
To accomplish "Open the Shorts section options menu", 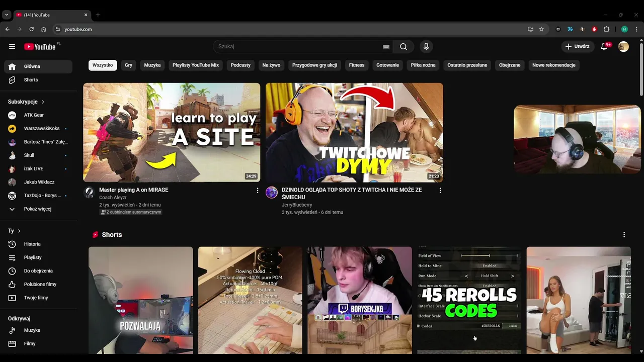I will click(x=624, y=235).
